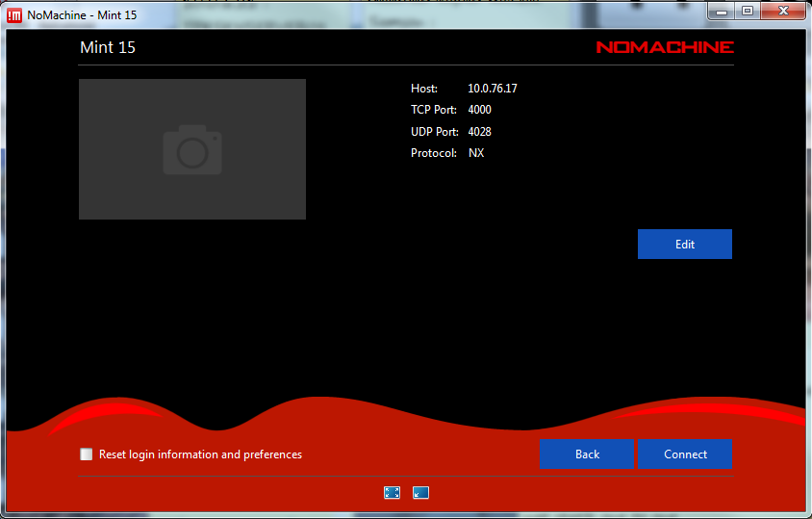Enable Reset login information and preferences checkbox

[x=86, y=454]
